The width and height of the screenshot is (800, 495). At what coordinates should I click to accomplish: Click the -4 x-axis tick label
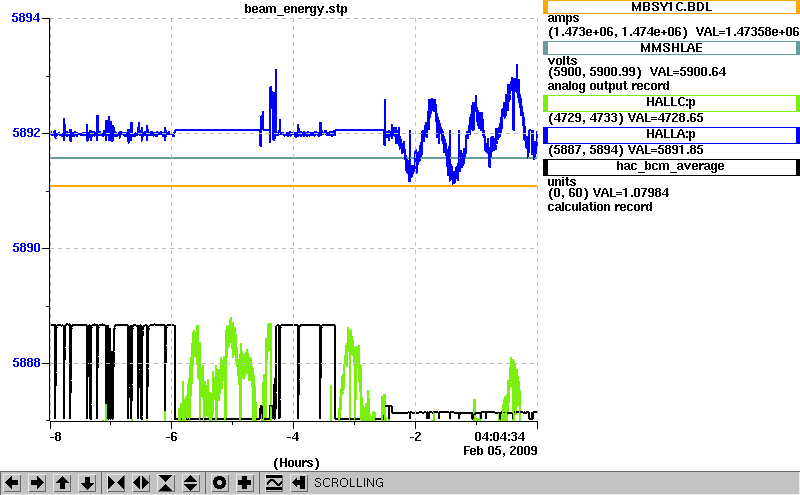(x=293, y=437)
